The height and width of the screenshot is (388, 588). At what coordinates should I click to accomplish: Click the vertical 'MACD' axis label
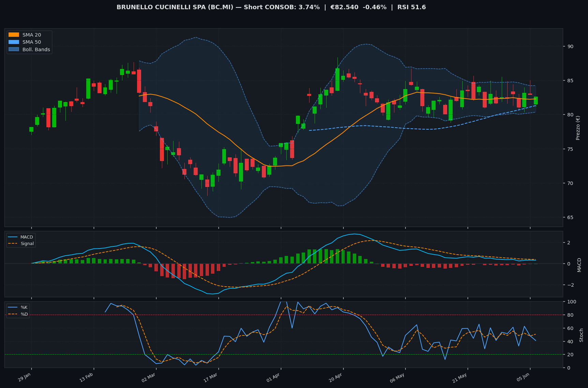pos(579,265)
